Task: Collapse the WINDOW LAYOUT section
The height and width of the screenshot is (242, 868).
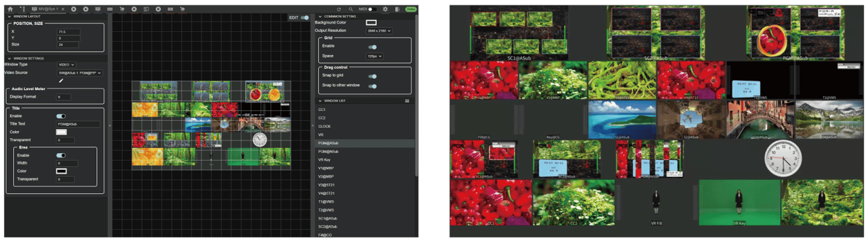Action: (9, 16)
